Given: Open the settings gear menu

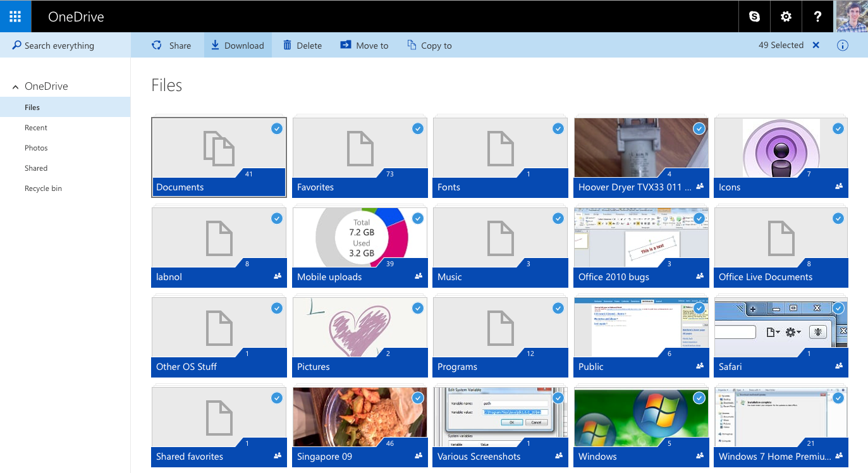Looking at the screenshot, I should click(786, 16).
